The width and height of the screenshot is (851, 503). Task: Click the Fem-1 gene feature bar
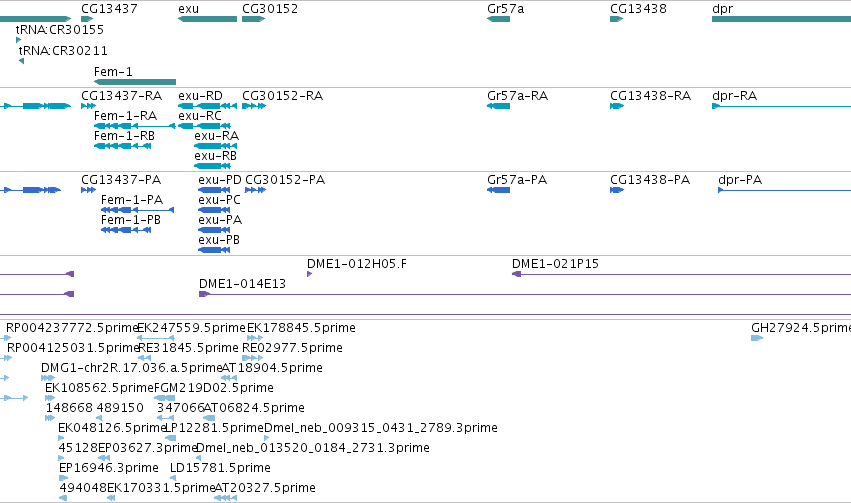point(135,82)
